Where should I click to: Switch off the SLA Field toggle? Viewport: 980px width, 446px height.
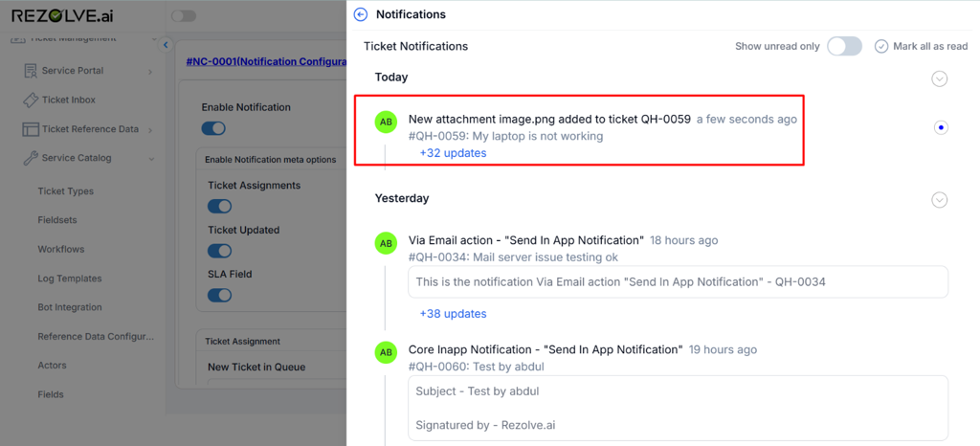[219, 295]
